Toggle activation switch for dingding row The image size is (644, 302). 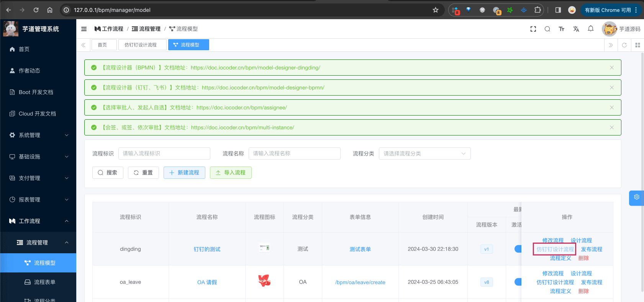point(518,249)
